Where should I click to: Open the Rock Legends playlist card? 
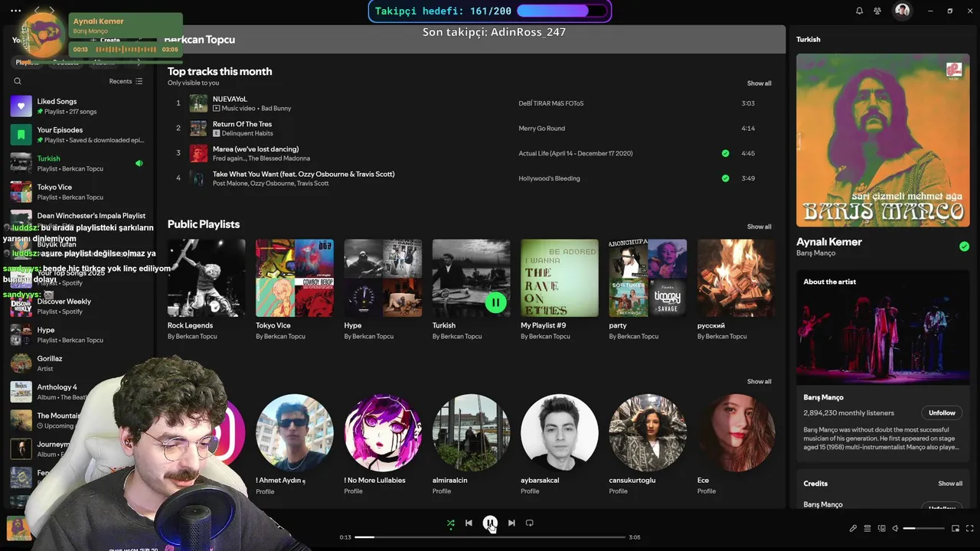pyautogui.click(x=207, y=290)
